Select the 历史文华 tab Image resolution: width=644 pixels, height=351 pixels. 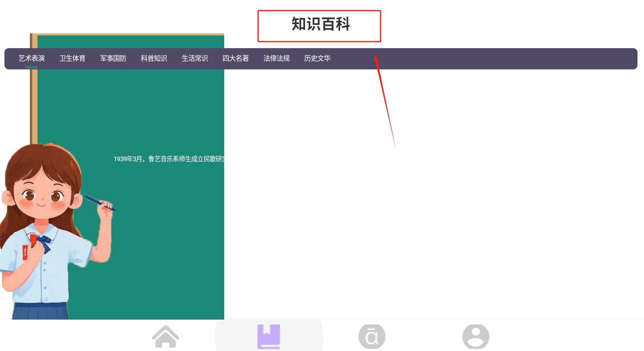pyautogui.click(x=317, y=58)
